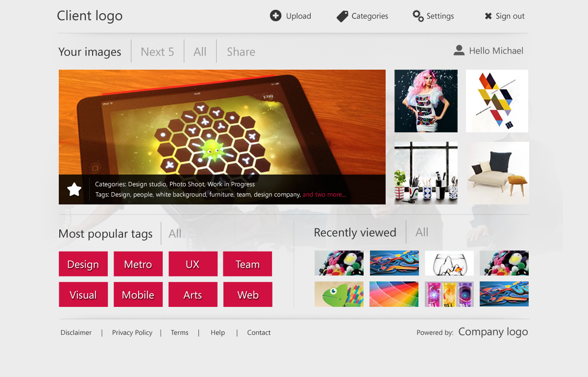Screen dimensions: 588x377
Task: Open the armchair furniture thumbnail
Action: [498, 173]
